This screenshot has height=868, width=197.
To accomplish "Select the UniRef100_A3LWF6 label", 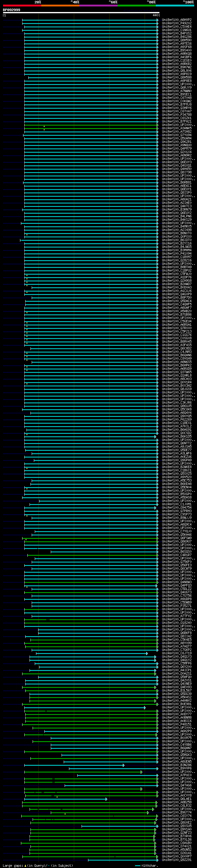I will click(x=177, y=454).
